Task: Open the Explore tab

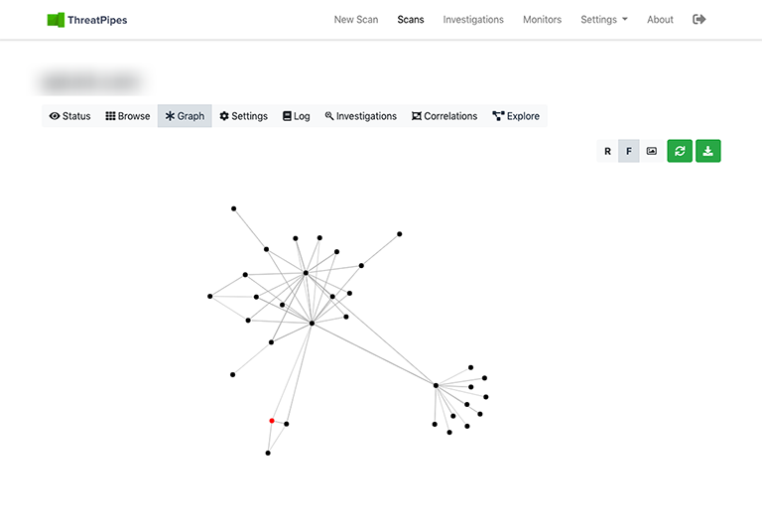Action: (x=516, y=116)
